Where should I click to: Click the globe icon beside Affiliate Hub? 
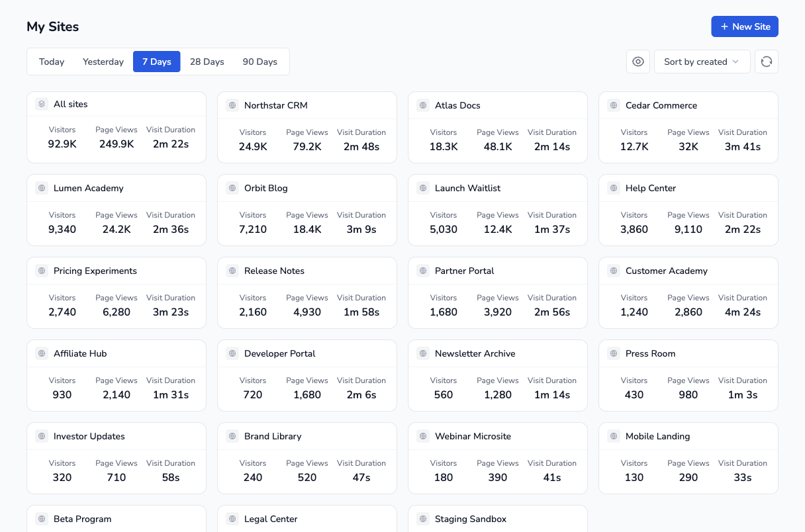point(42,353)
